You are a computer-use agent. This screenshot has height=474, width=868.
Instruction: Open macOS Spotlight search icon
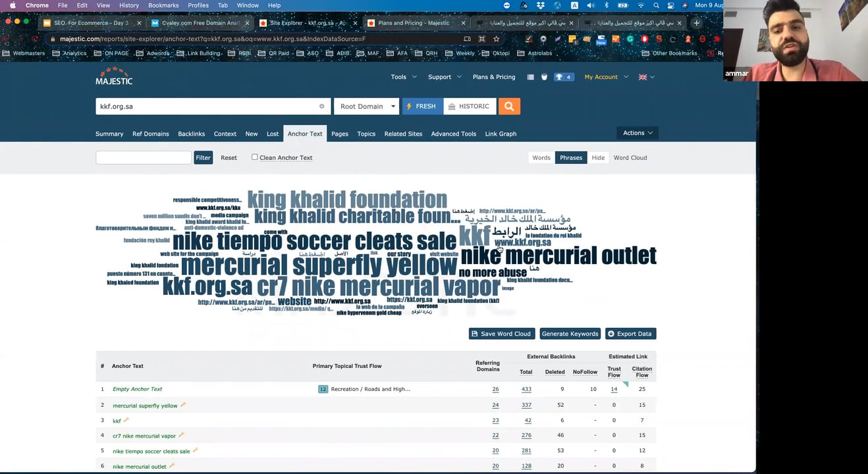coord(656,5)
